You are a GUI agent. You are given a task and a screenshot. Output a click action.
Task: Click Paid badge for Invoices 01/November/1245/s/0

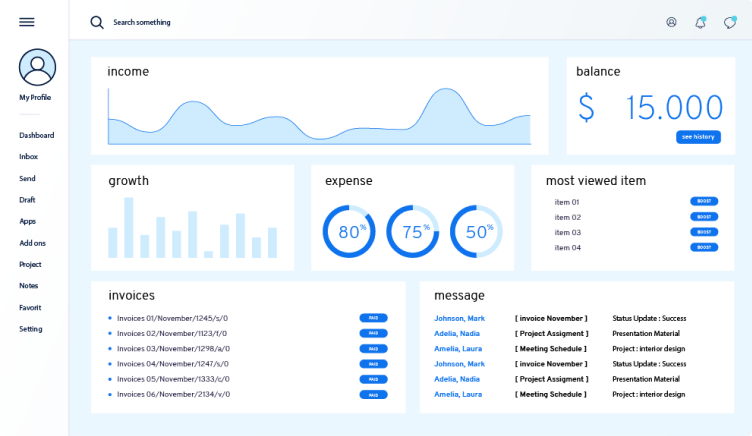(373, 318)
